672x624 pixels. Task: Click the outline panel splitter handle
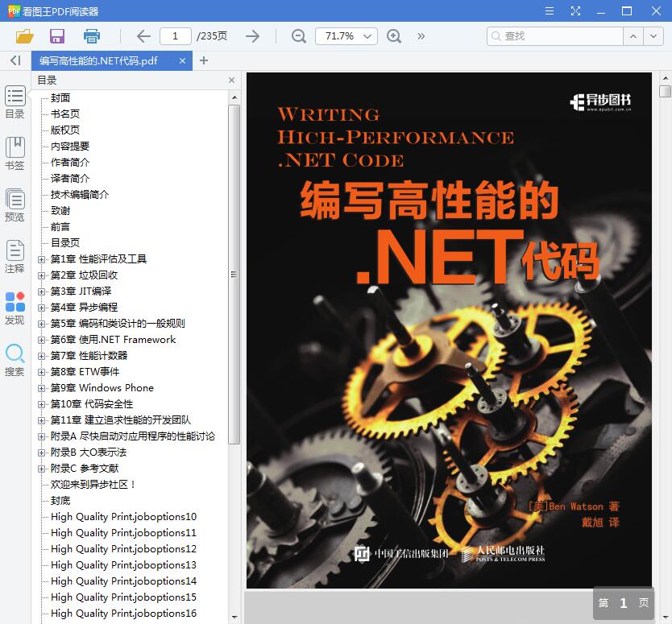click(x=243, y=347)
